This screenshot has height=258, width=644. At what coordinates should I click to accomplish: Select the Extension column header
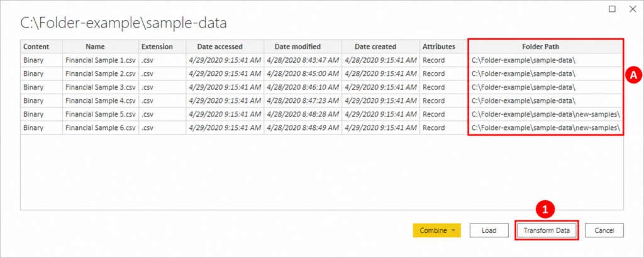[x=162, y=46]
